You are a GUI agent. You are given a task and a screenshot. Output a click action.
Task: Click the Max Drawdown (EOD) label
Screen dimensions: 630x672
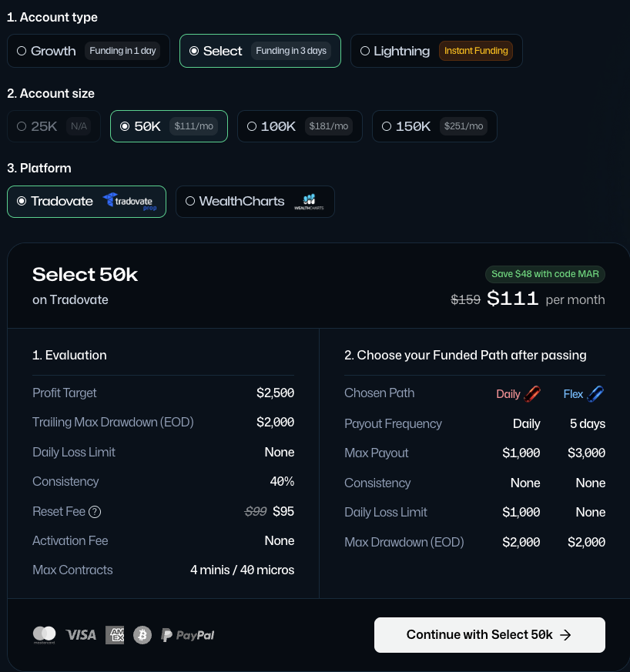pyautogui.click(x=404, y=543)
